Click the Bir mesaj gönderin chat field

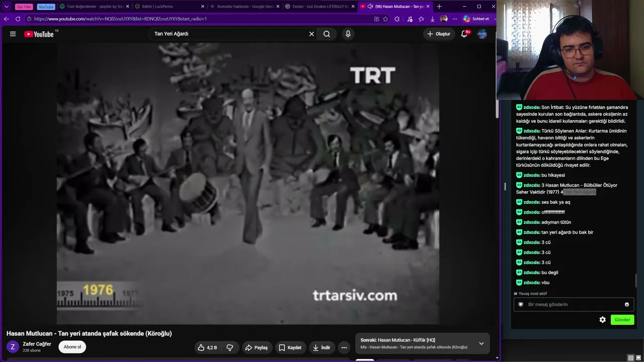pos(574,304)
